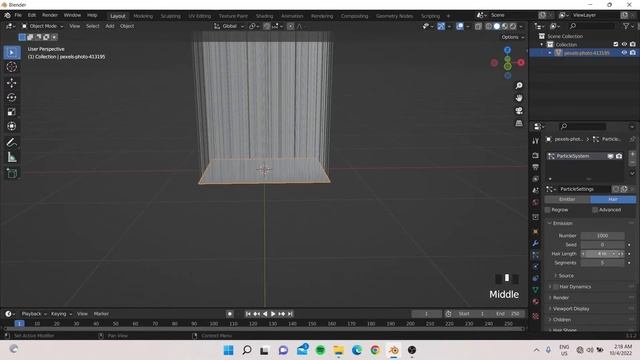
Task: Select the Move tool
Action: tap(11, 83)
